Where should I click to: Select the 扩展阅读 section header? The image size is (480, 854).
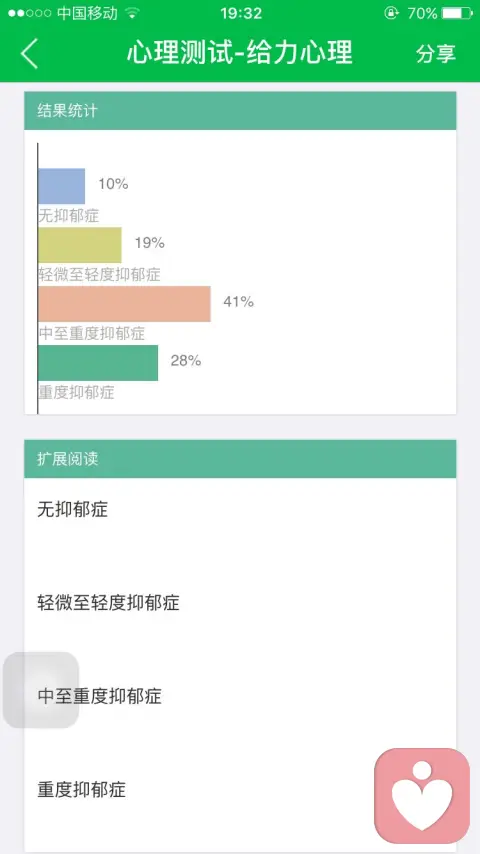[240, 459]
